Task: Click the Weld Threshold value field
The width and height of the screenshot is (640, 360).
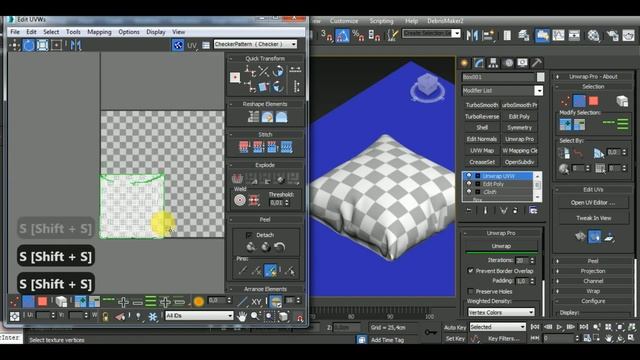Action: point(276,202)
